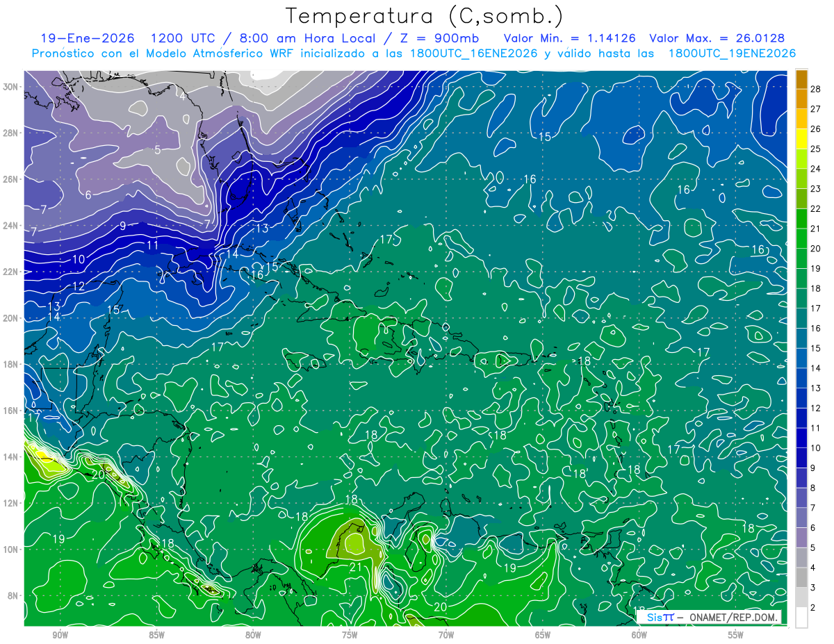Click the '12' contour label on the map
The height and width of the screenshot is (644, 834).
tap(79, 286)
